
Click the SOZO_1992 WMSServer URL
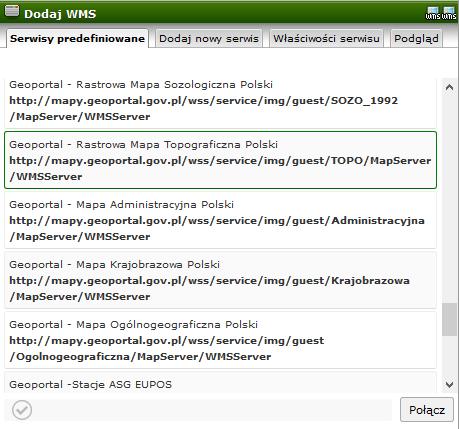click(x=204, y=109)
